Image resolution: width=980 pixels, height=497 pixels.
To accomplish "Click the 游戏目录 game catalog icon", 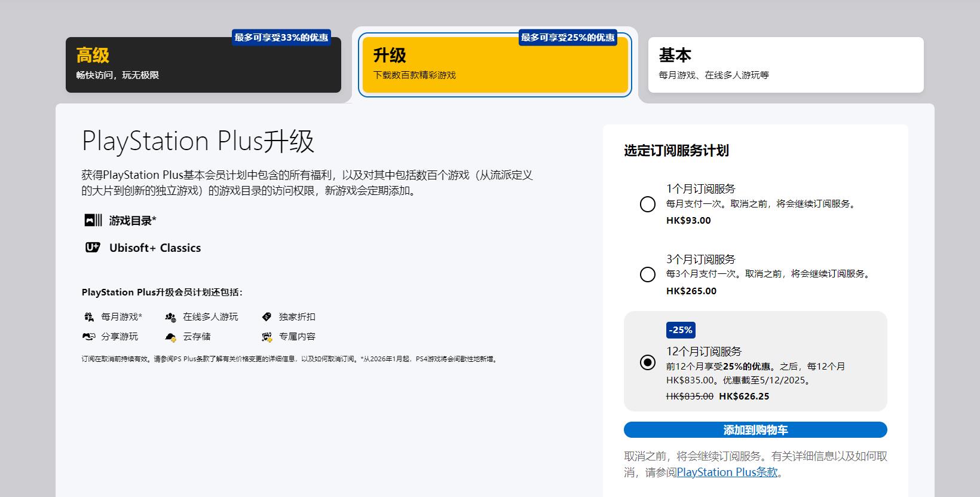I will click(x=93, y=221).
